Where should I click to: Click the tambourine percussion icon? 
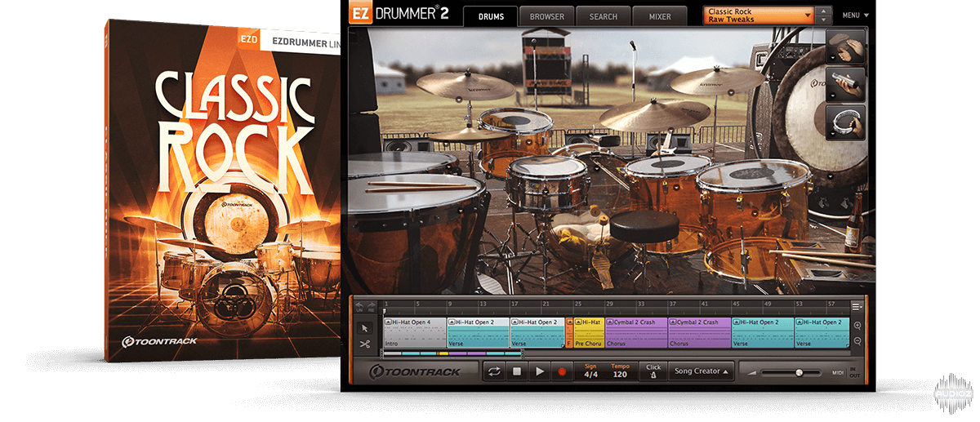coord(845,122)
